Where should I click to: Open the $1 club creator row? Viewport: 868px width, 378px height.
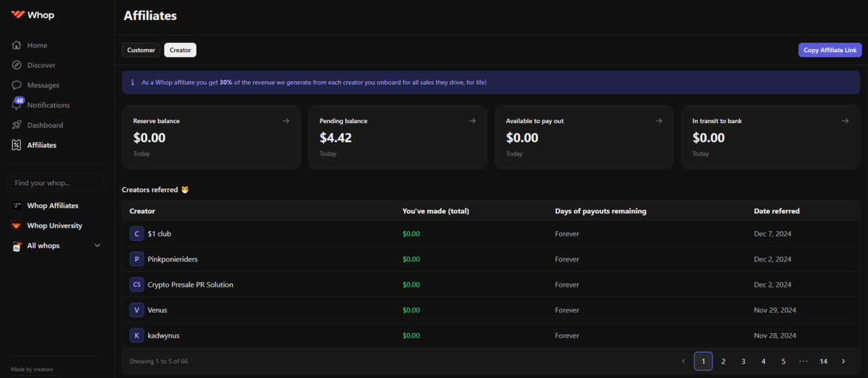pyautogui.click(x=490, y=234)
